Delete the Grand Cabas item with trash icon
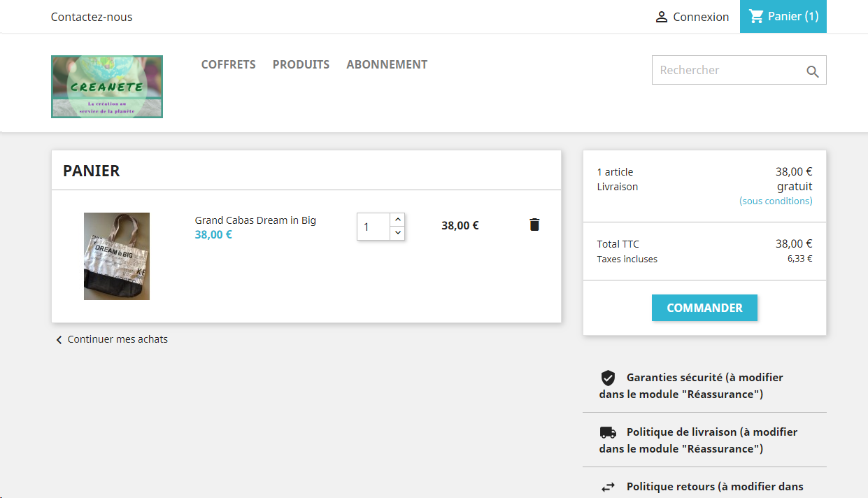Viewport: 868px width, 498px height. pyautogui.click(x=534, y=225)
